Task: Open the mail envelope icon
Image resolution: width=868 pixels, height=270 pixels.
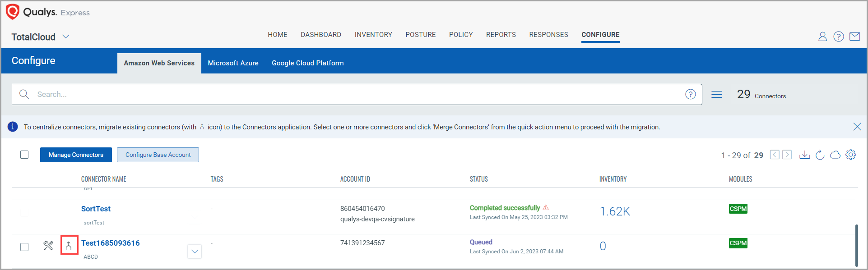Action: [x=854, y=37]
